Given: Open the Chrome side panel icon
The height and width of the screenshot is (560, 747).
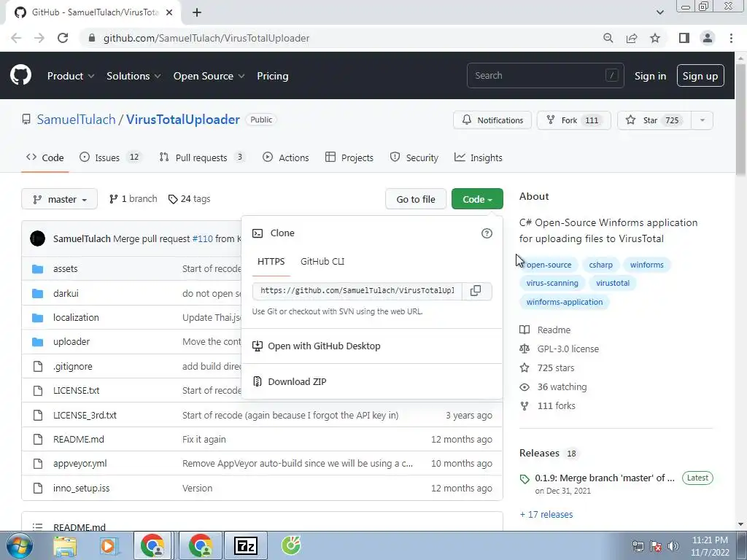Looking at the screenshot, I should point(684,38).
